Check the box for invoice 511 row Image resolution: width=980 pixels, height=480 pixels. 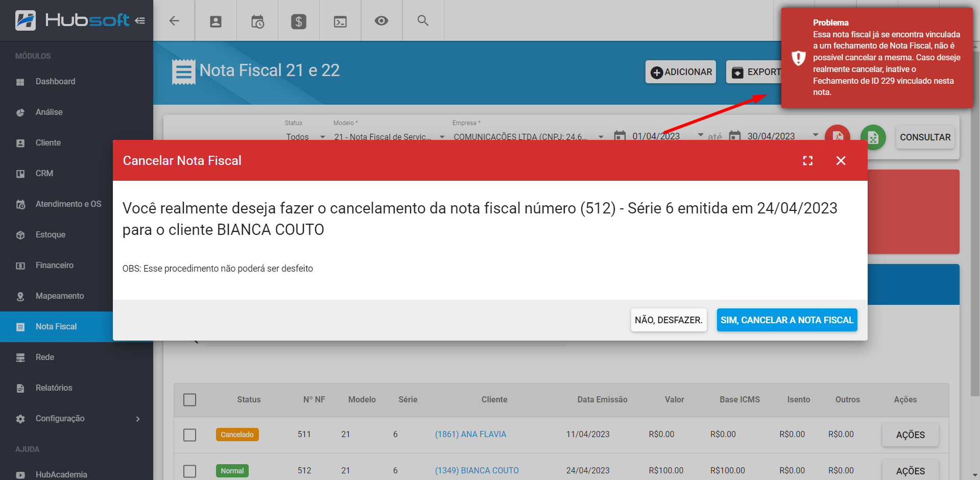click(190, 435)
